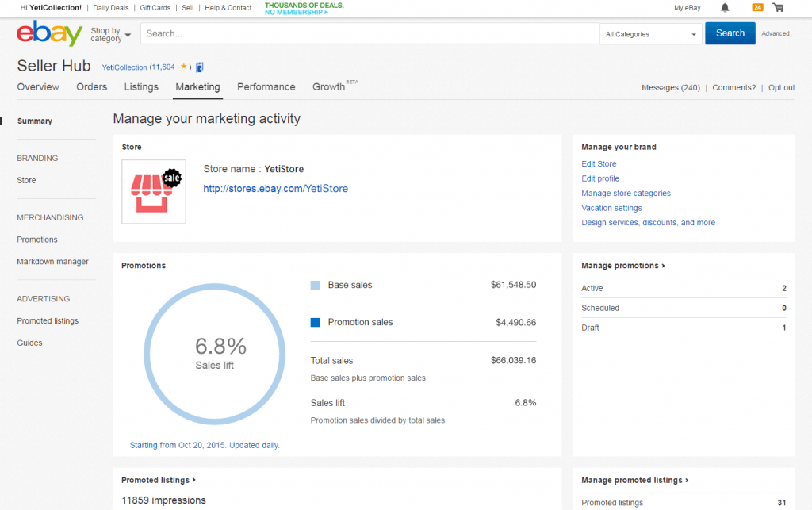Open Daily Deals from the top menu
812x510 pixels.
click(110, 7)
